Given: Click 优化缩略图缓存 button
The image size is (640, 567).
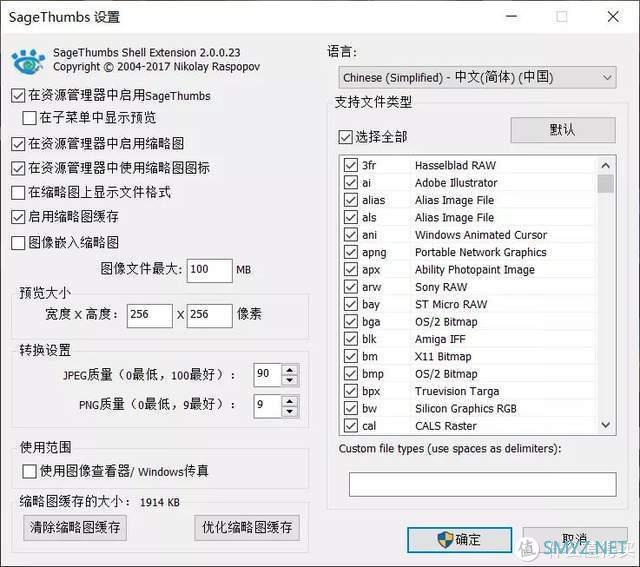Looking at the screenshot, I should coord(247,528).
